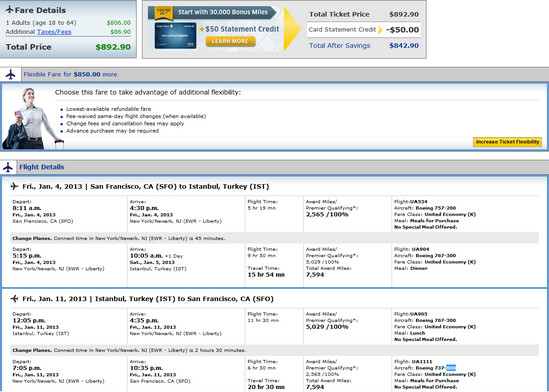Click the Increase Ticket Flexibility button
The width and height of the screenshot is (549, 392).
click(x=507, y=142)
